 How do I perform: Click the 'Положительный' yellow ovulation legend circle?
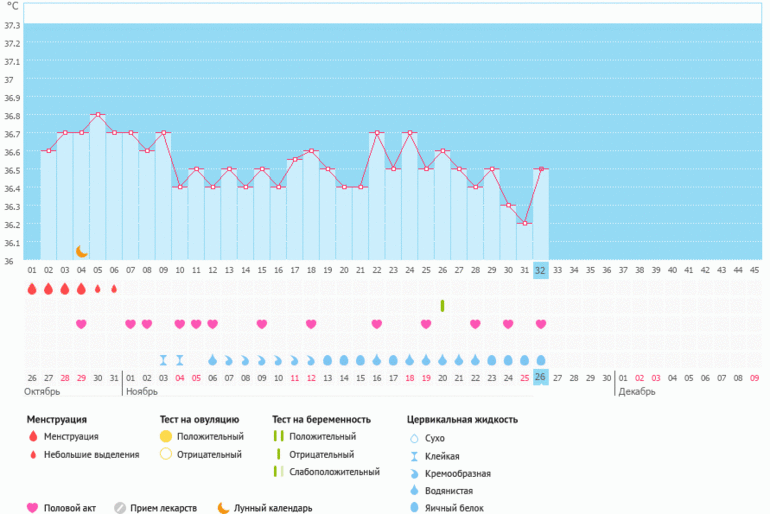167,438
